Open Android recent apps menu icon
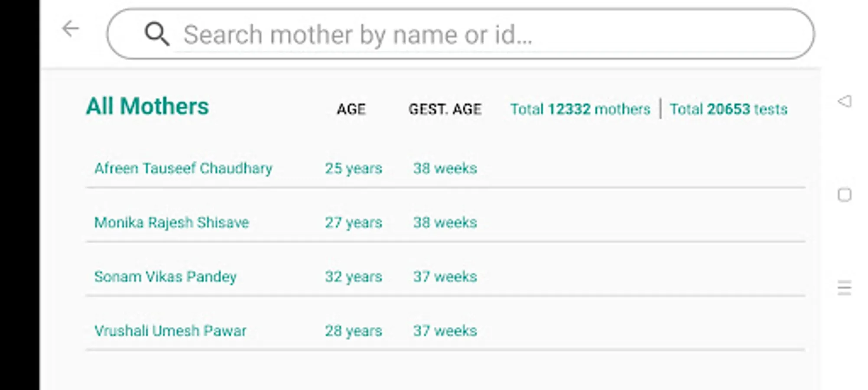 tap(844, 288)
